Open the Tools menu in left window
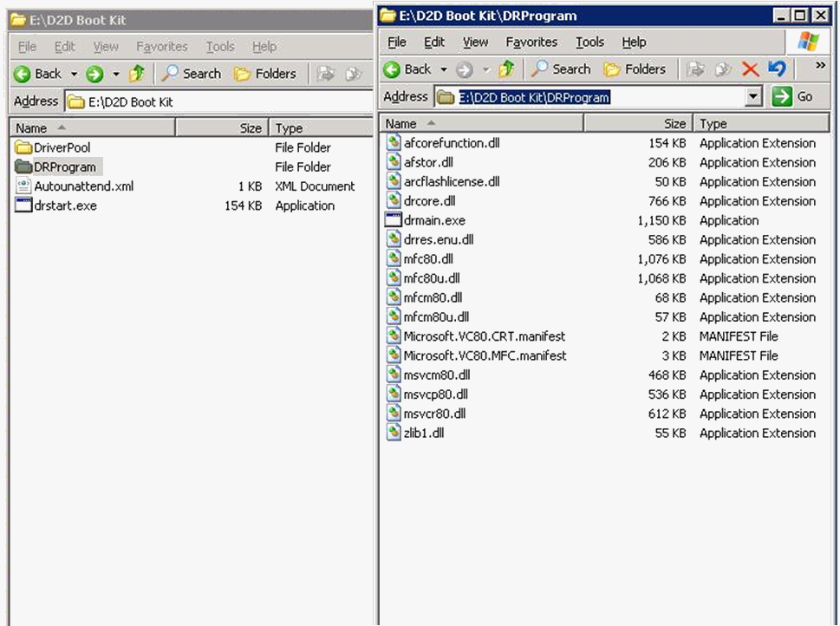 [220, 47]
